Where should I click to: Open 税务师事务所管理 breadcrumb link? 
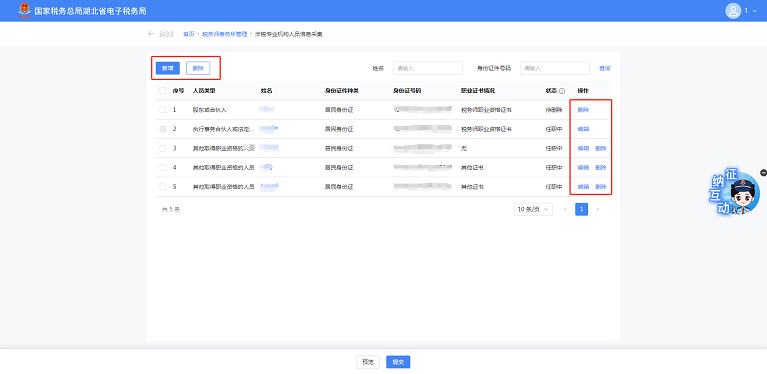click(225, 34)
